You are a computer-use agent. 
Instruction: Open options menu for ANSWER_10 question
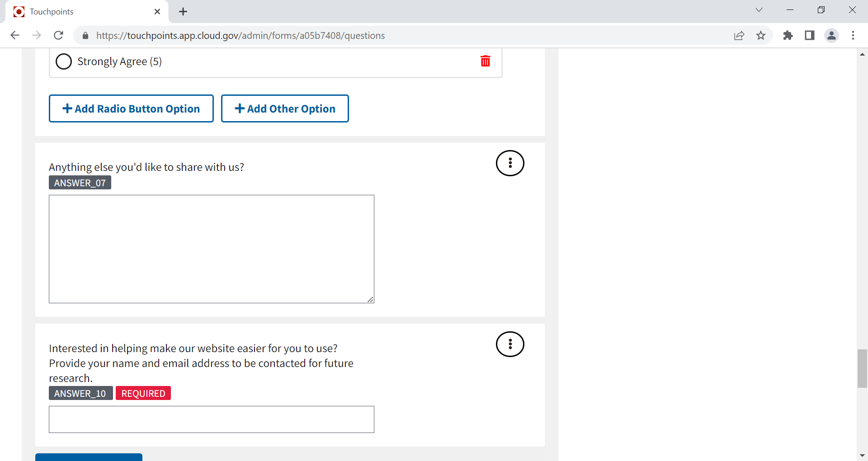point(510,344)
